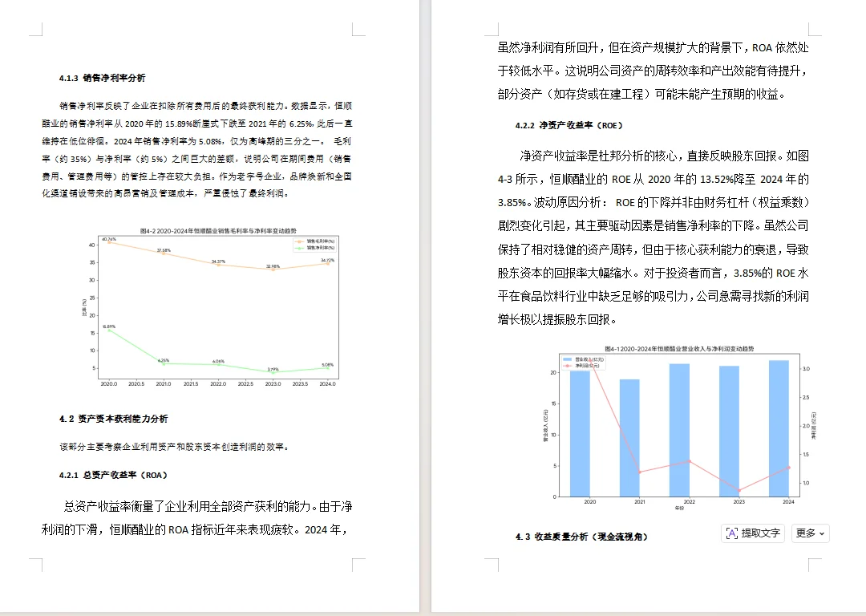The height and width of the screenshot is (616, 866).
Task: Click the 15.89% data label on the chart
Action: 109,326
